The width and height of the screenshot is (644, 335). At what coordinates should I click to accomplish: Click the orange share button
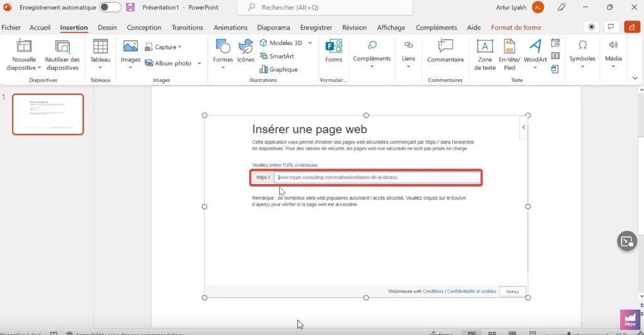(x=631, y=27)
